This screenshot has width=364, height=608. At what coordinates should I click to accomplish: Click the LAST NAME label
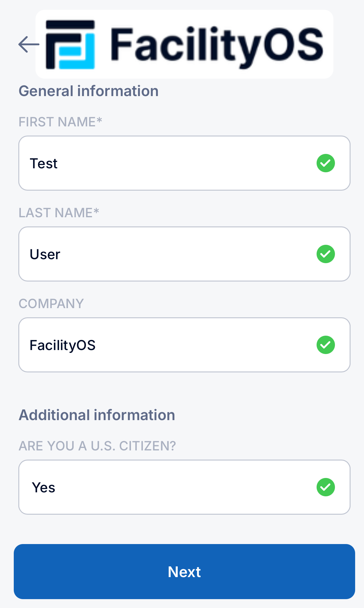56,213
